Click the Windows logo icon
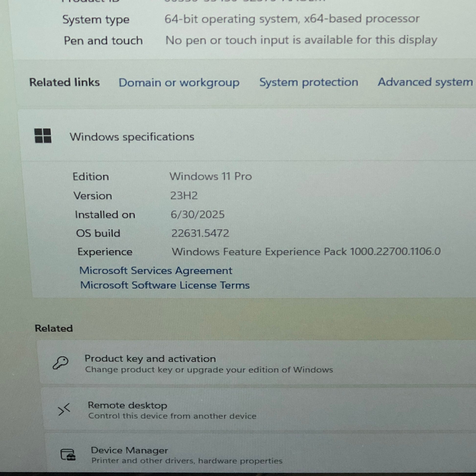 point(43,136)
